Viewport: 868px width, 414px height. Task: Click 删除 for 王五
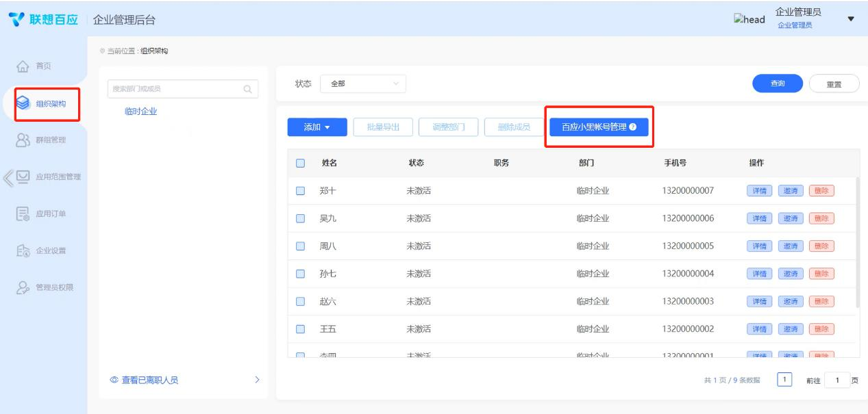pyautogui.click(x=821, y=329)
